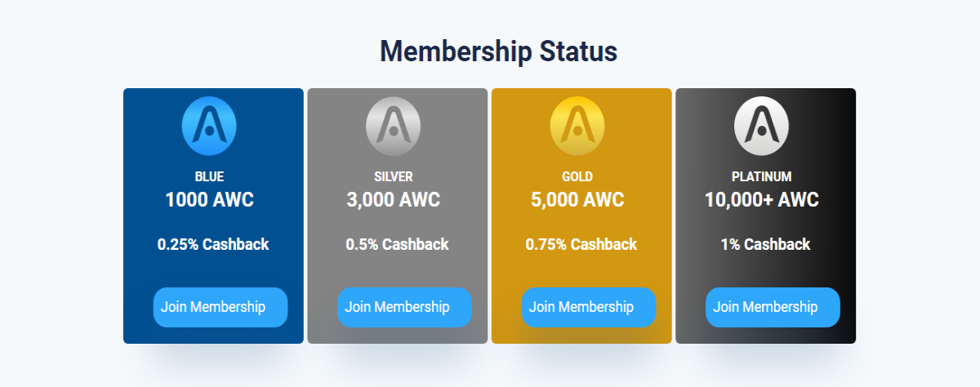Image resolution: width=980 pixels, height=387 pixels.
Task: Click the Membership Status heading
Action: (x=498, y=51)
